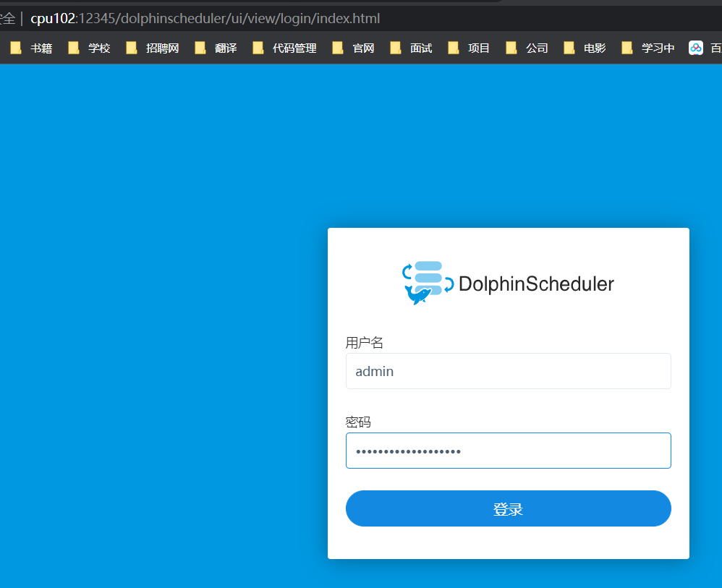
Task: Open the 公司 bookmark folder
Action: pyautogui.click(x=527, y=48)
